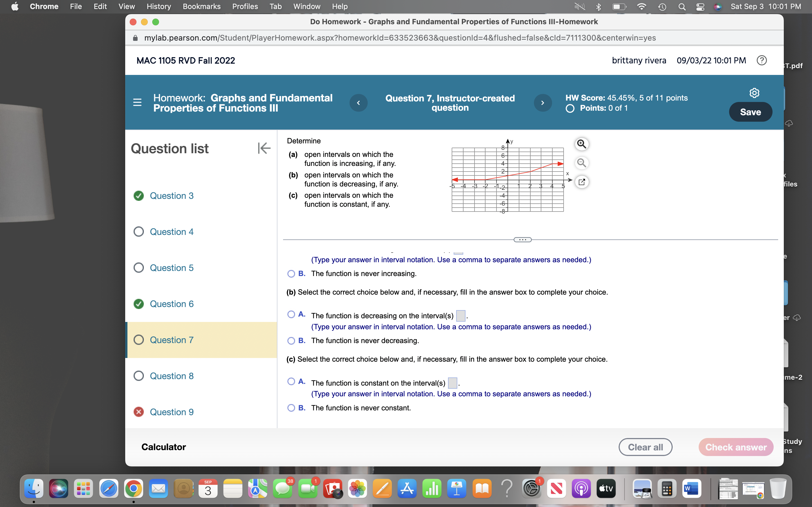Viewport: 812px width, 507px height.
Task: Select option B, function is never constant
Action: point(291,408)
